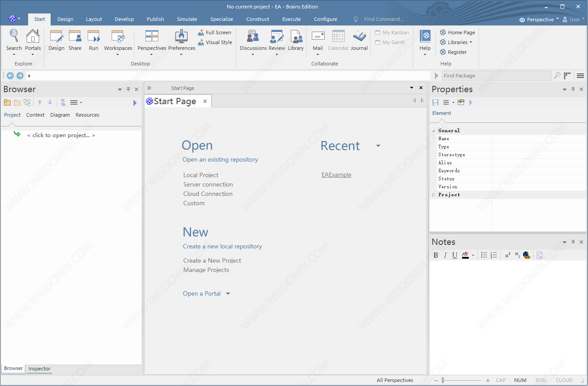The width and height of the screenshot is (588, 386).
Task: Select the Resources tab in Browser
Action: click(87, 115)
